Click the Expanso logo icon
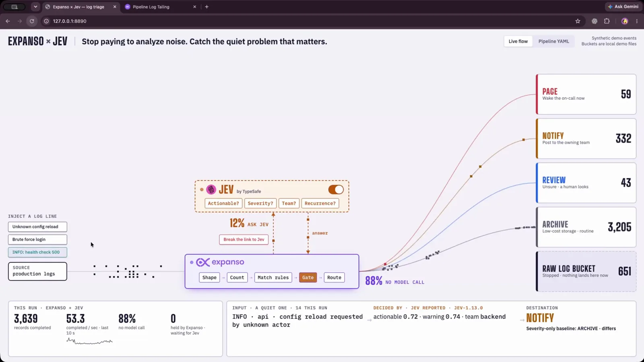Screen dimensions: 644x362 tap(203, 262)
